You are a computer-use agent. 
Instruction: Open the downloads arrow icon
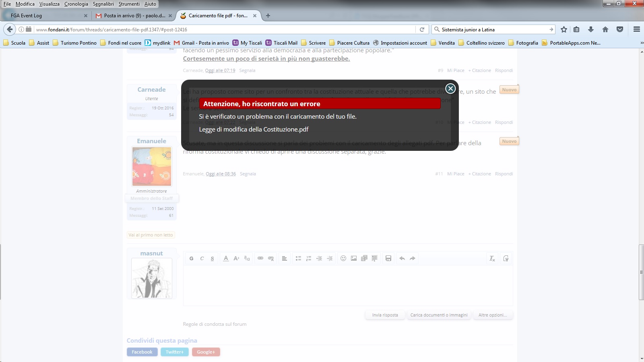click(591, 29)
